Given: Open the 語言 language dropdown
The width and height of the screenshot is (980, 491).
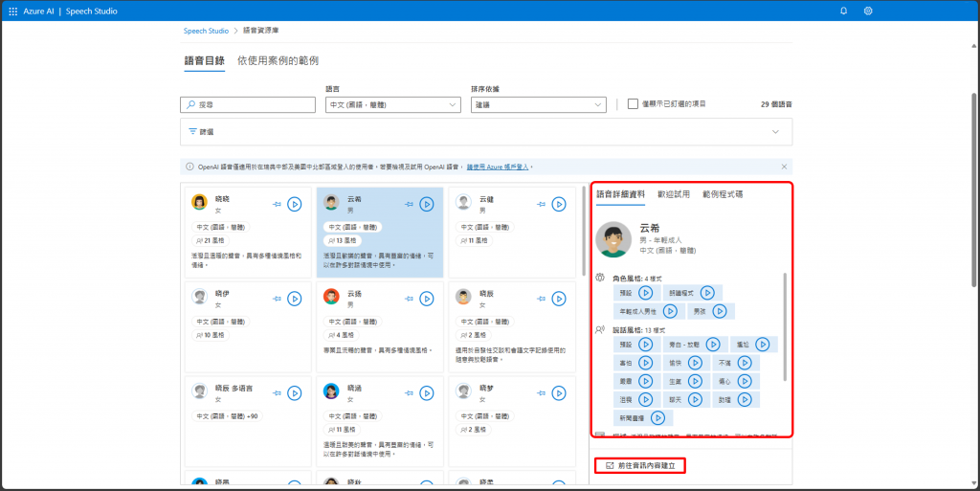Looking at the screenshot, I should [x=393, y=105].
